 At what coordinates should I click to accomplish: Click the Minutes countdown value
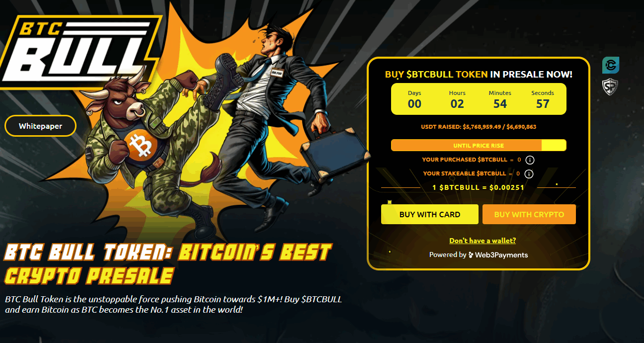[500, 104]
